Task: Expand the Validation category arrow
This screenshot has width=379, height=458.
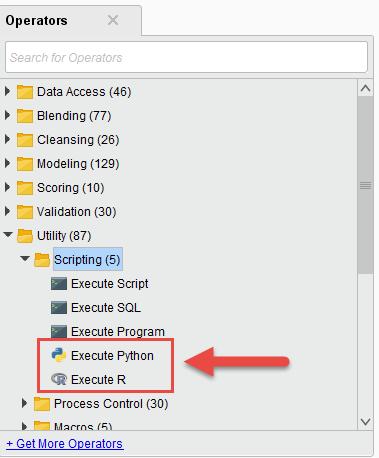Action: click(7, 211)
